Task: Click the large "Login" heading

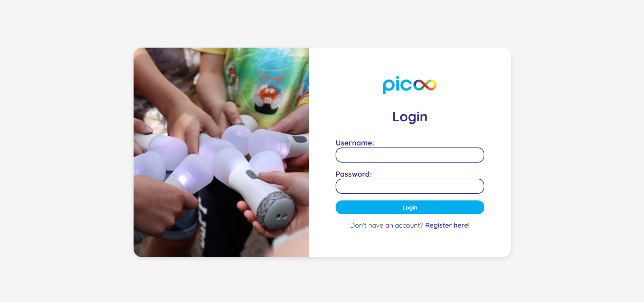Action: pos(410,117)
